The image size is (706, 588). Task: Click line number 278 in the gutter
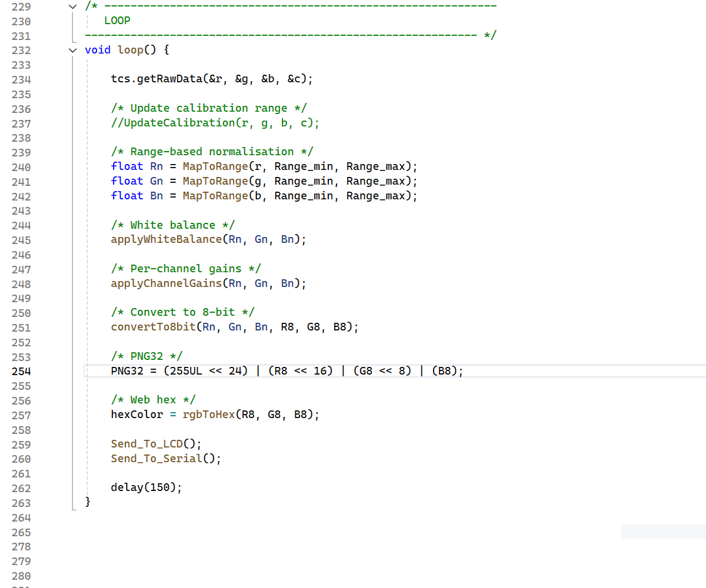21,547
